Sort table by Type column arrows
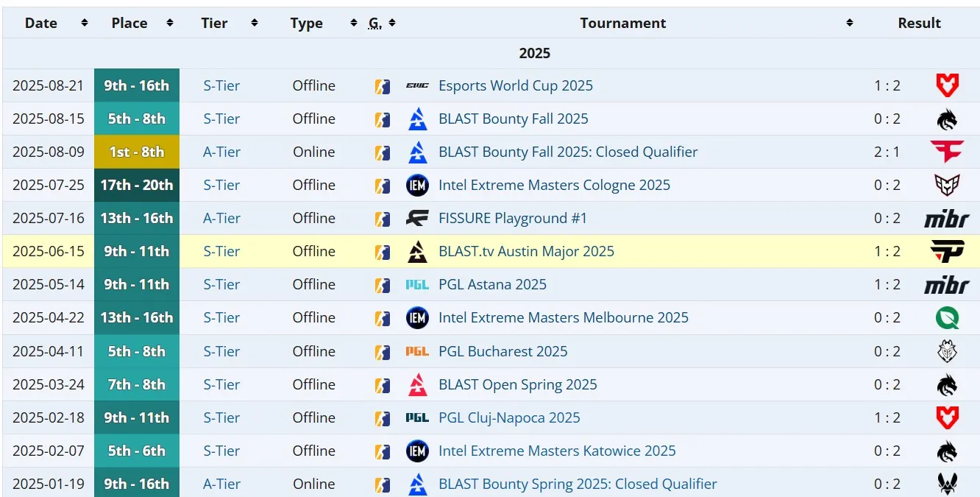Screen dimensions: 980x497 coord(354,23)
